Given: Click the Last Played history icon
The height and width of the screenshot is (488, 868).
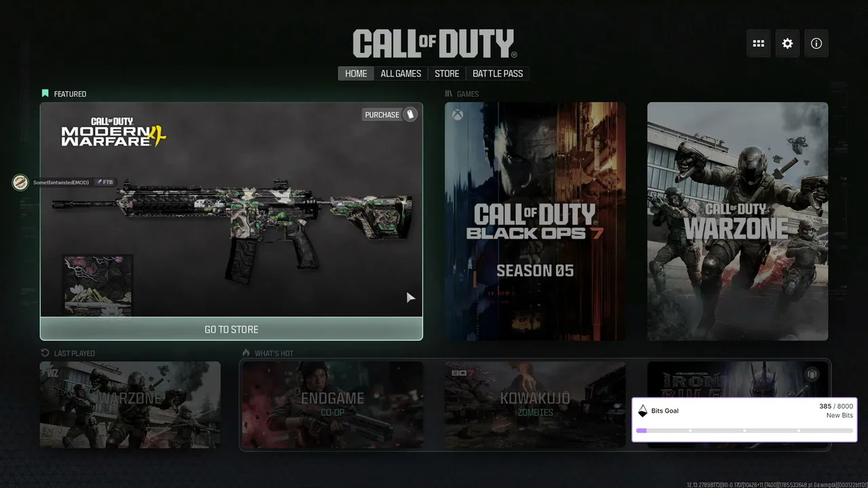Looking at the screenshot, I should pyautogui.click(x=45, y=353).
